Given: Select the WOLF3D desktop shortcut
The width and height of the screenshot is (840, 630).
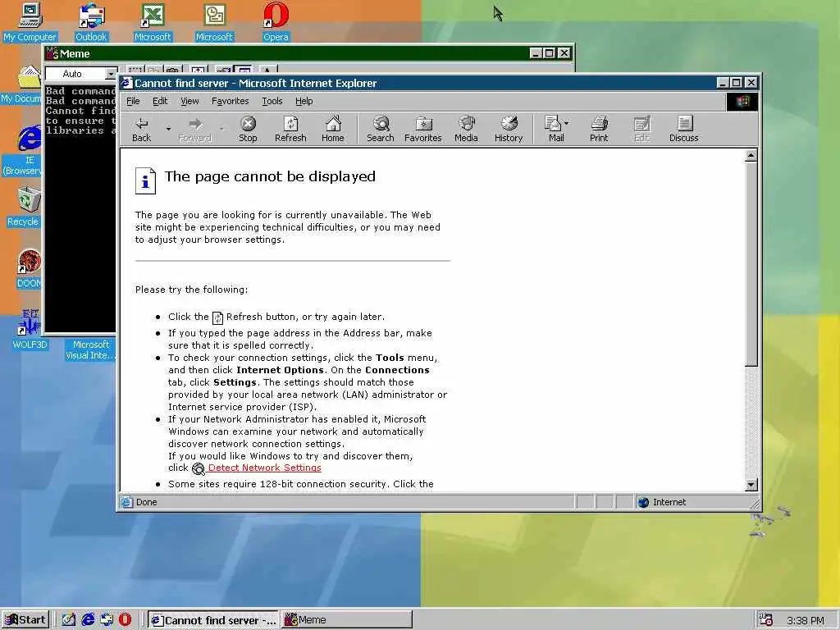Looking at the screenshot, I should click(30, 329).
